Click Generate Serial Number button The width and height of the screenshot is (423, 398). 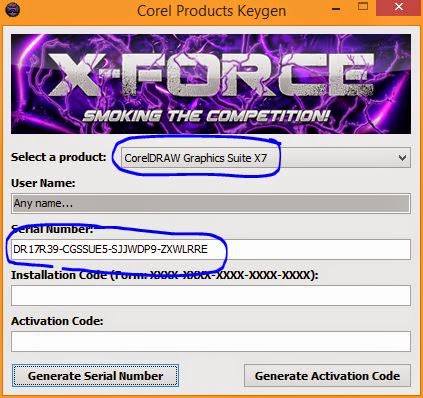point(95,376)
